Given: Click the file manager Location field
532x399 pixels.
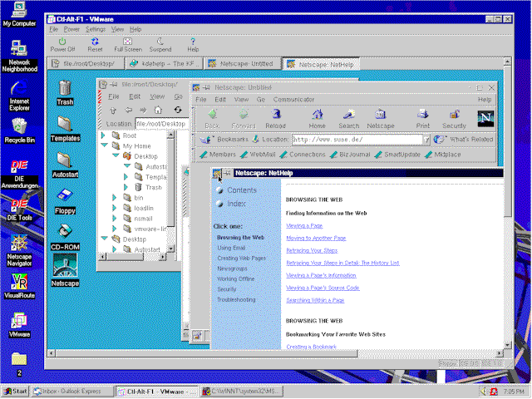Looking at the screenshot, I should [x=161, y=124].
